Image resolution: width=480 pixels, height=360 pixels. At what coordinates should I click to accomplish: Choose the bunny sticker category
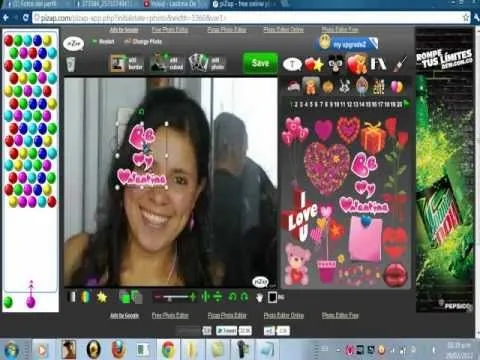tap(344, 86)
